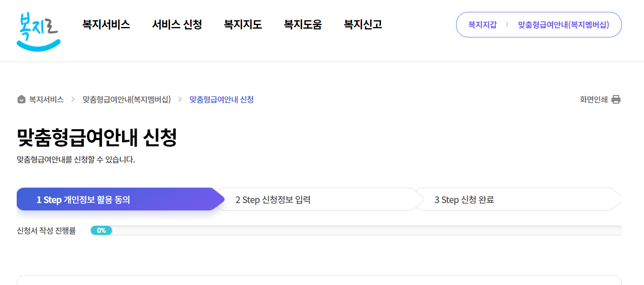
Task: Click 복지서비스 in the breadcrumb trail
Action: (47, 99)
